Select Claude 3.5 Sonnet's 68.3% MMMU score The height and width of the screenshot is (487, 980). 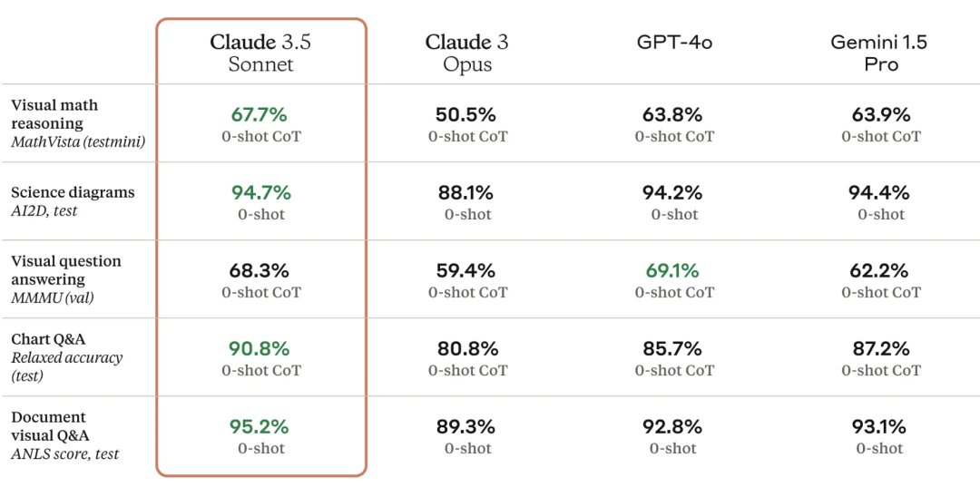[260, 271]
